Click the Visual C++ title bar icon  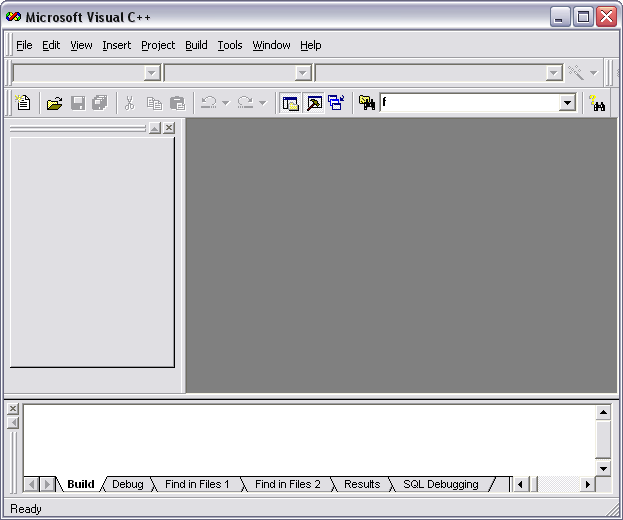pos(13,17)
